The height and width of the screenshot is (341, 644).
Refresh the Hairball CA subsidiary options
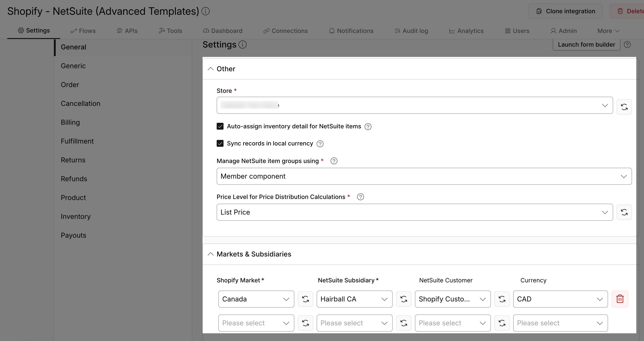(404, 299)
